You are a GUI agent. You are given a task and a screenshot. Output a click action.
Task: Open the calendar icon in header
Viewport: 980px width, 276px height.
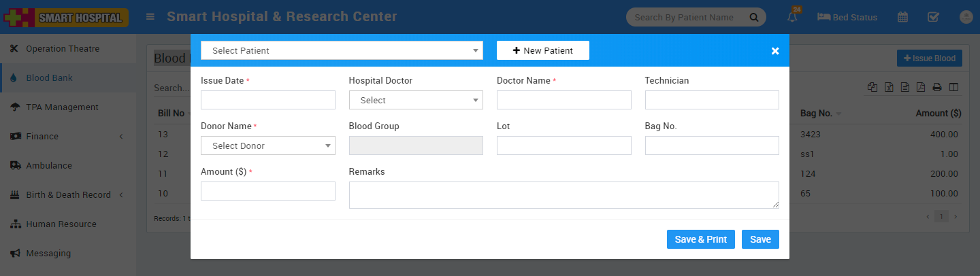[902, 18]
